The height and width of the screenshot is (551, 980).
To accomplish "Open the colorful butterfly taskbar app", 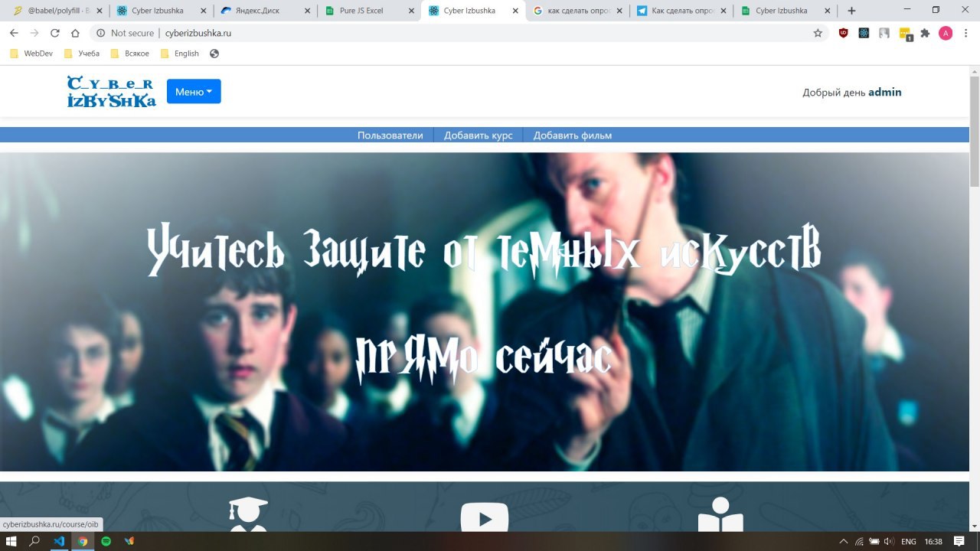I will click(129, 541).
